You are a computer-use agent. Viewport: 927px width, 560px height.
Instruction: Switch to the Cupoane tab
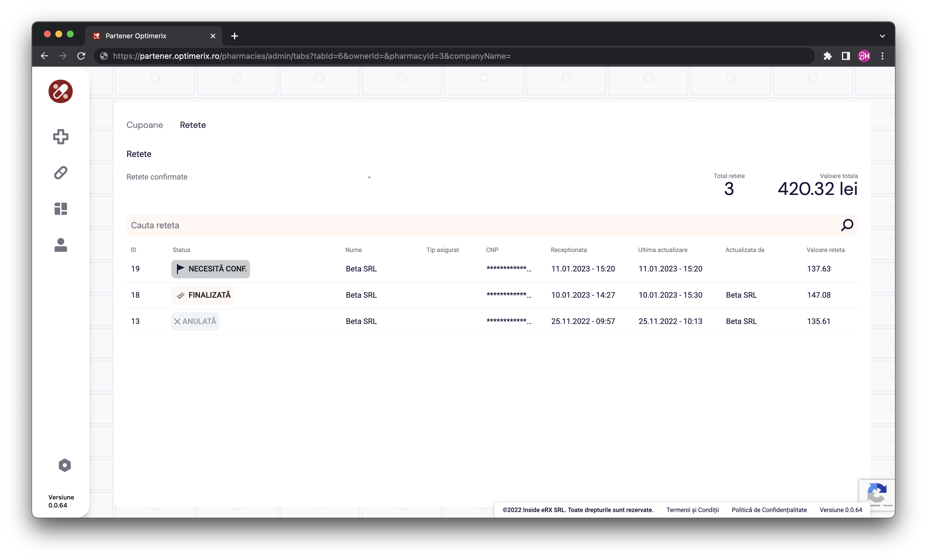144,125
